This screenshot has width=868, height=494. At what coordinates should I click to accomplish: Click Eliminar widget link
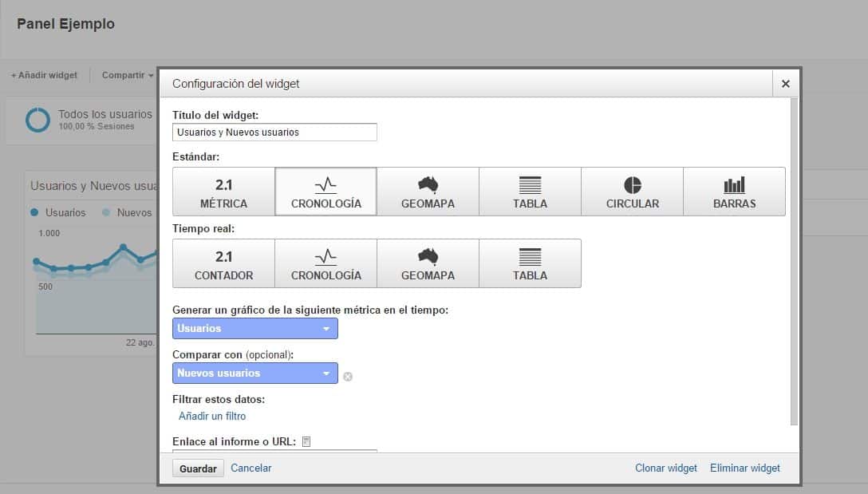(x=745, y=468)
